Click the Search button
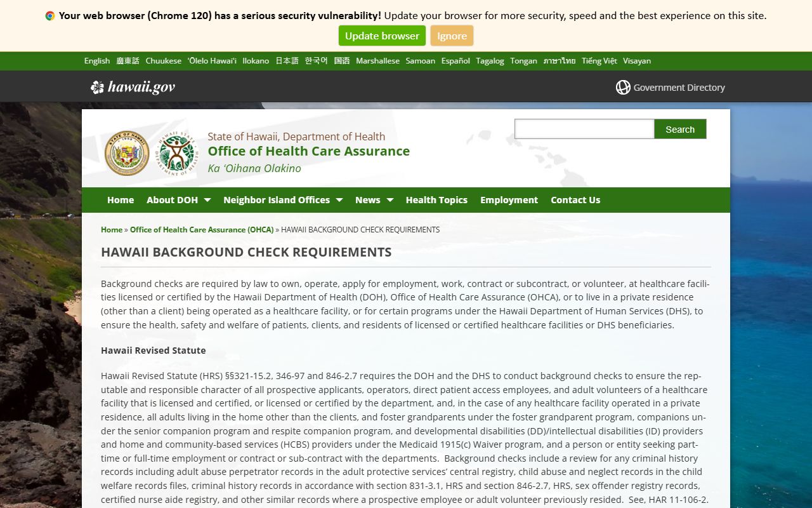Screen dimensions: 812x508 click(680, 129)
